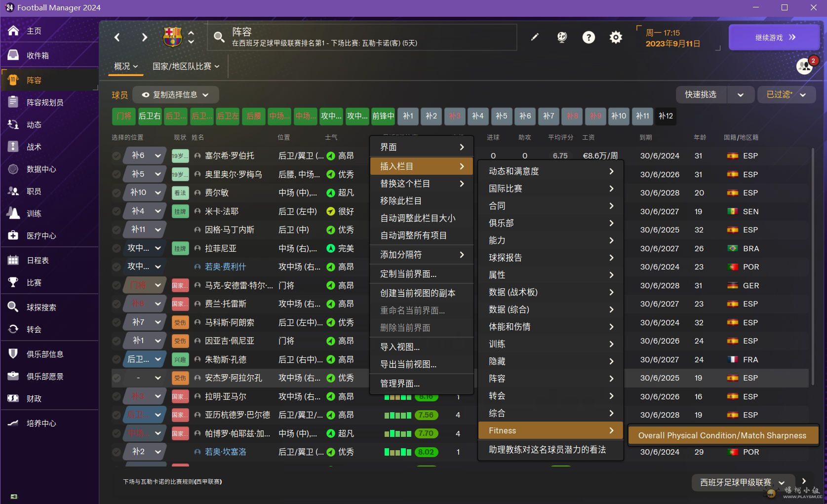Screen dimensions: 827x504
Task: Select Overall Physical Condition/Match Sharpness option
Action: point(722,435)
